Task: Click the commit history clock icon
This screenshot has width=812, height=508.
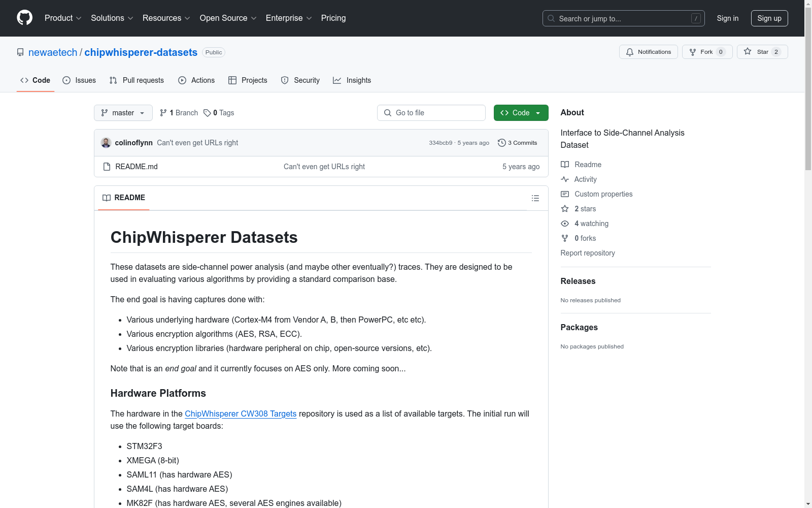Action: point(501,143)
